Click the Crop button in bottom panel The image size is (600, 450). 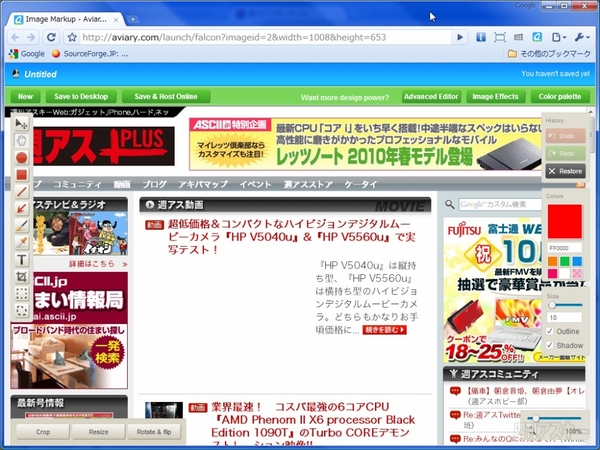pyautogui.click(x=43, y=432)
